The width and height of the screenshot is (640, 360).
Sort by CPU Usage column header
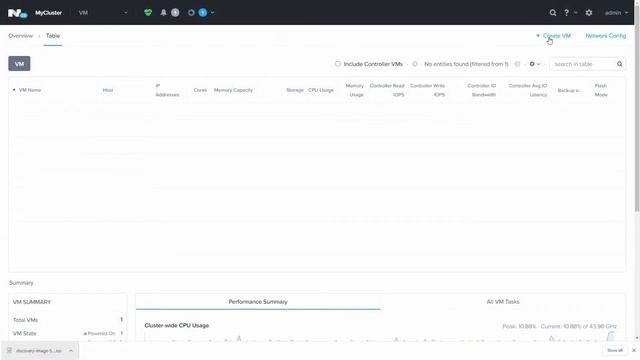[x=321, y=90]
